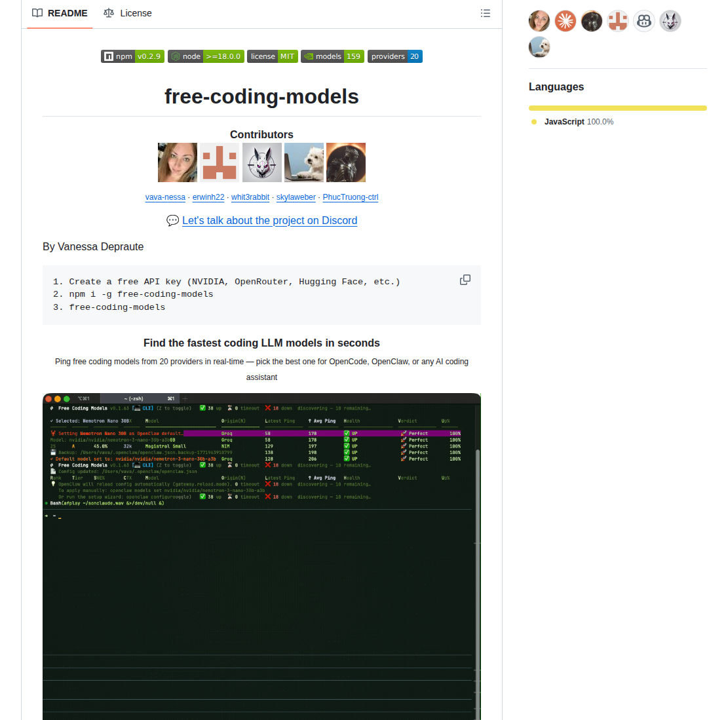
Task: Click the models 159 badge
Action: (332, 56)
